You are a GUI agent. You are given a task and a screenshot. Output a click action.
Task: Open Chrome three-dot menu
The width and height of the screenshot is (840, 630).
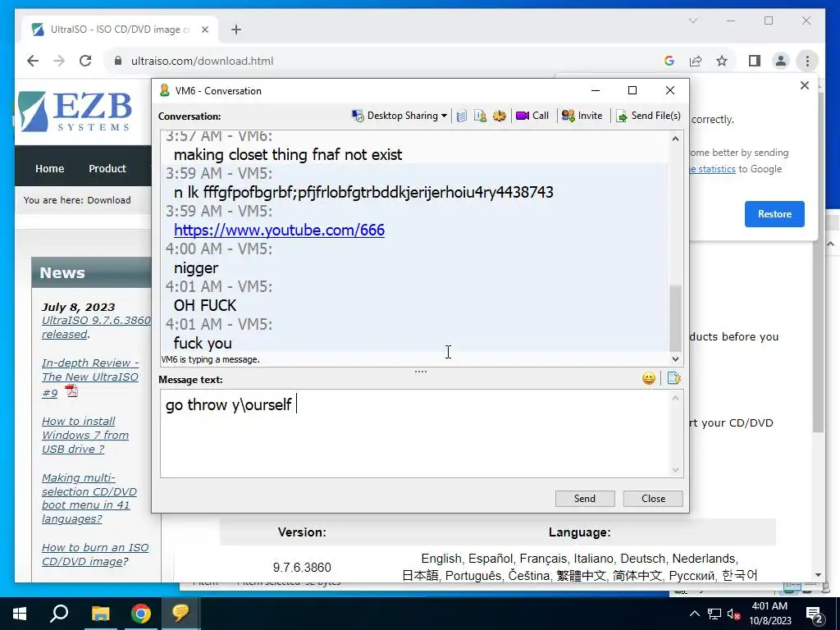(x=807, y=61)
